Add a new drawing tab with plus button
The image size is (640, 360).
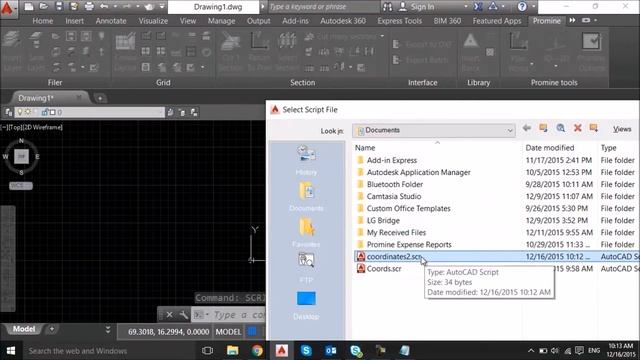tap(100, 98)
